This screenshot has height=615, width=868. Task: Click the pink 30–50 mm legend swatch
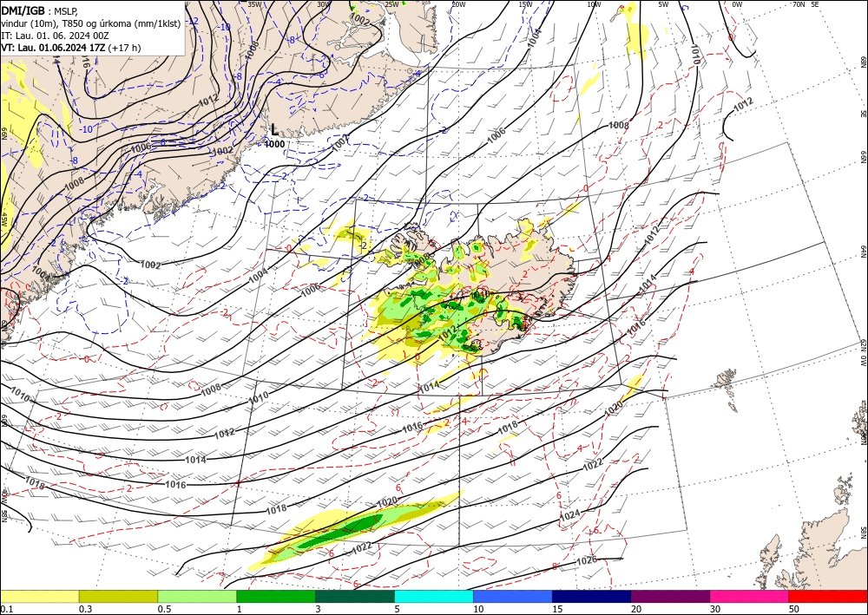[x=750, y=596]
